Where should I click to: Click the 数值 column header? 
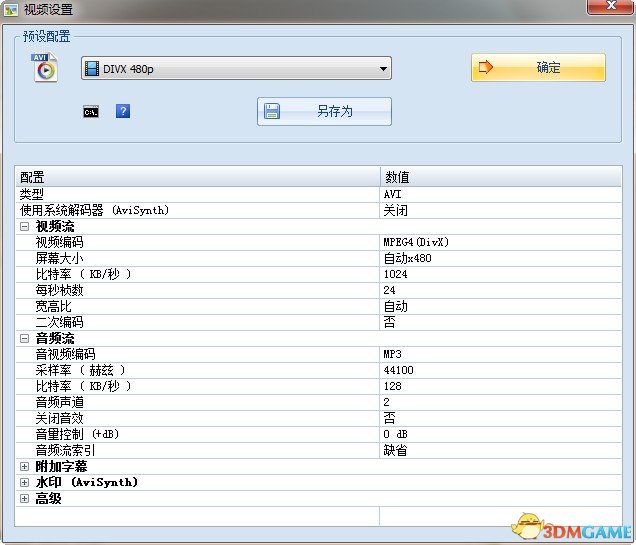click(501, 177)
